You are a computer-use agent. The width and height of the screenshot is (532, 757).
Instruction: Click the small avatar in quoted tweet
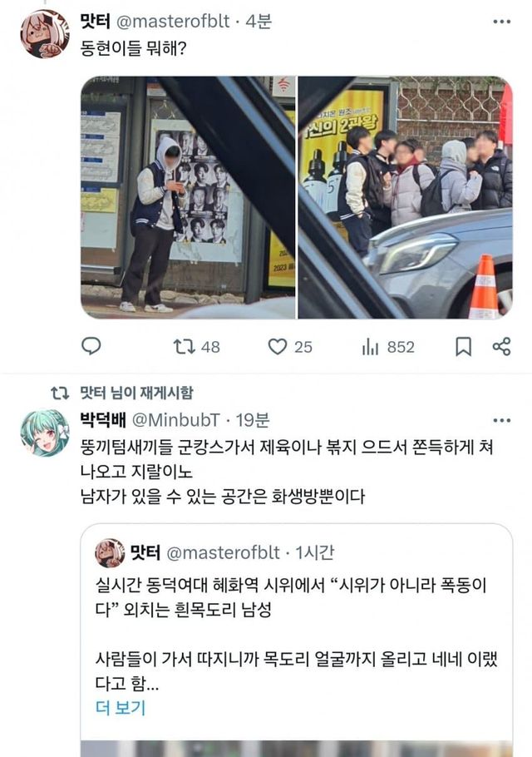point(110,553)
